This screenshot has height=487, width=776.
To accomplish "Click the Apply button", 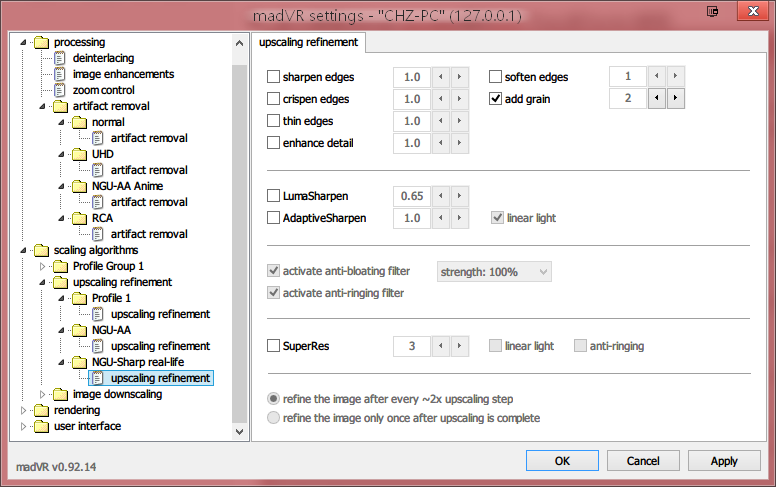I will (724, 461).
